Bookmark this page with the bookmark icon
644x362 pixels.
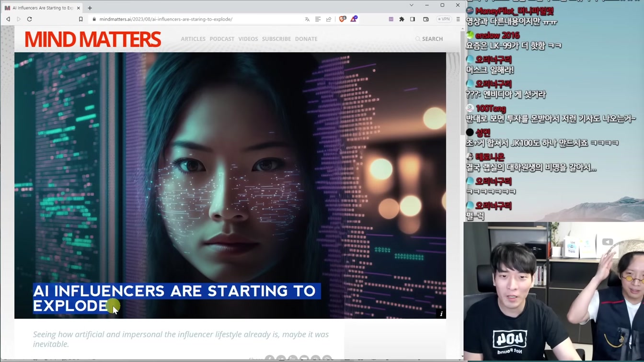tap(80, 19)
